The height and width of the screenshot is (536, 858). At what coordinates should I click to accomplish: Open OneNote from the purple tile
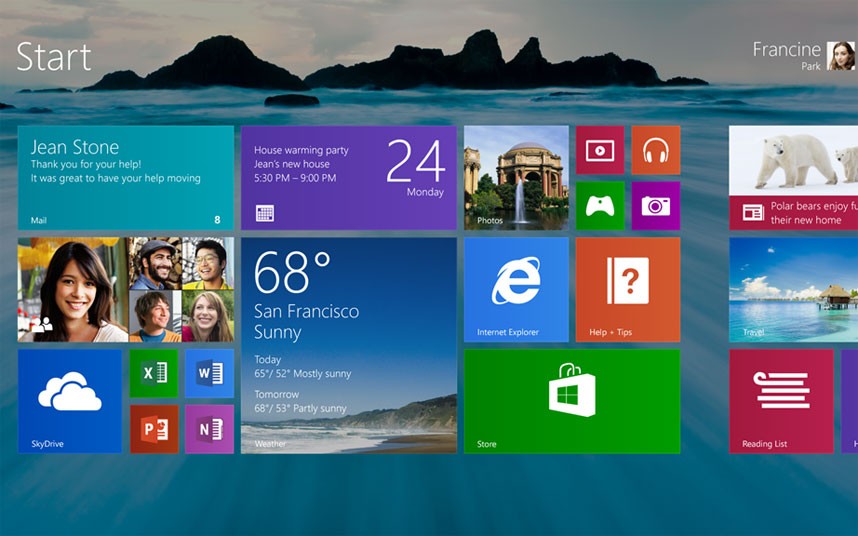209,429
